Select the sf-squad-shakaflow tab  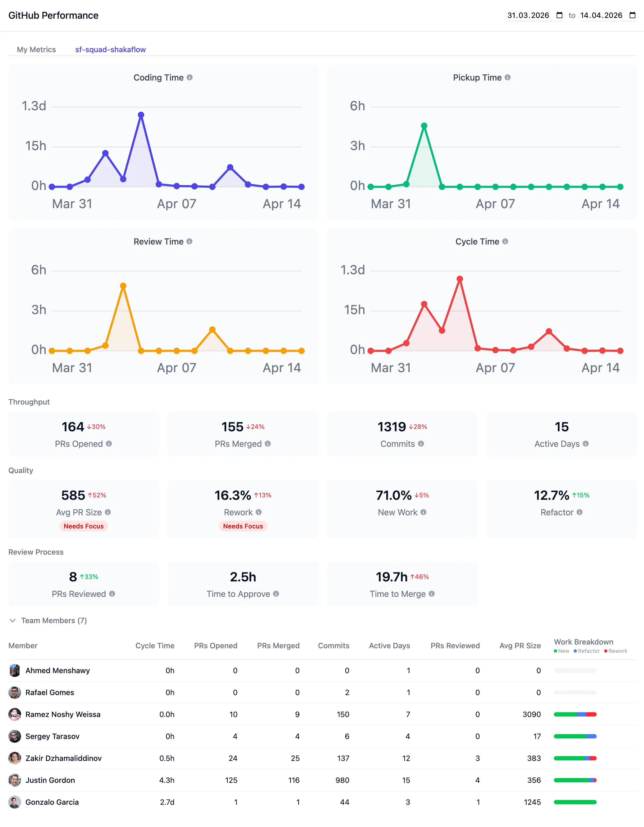pyautogui.click(x=110, y=49)
